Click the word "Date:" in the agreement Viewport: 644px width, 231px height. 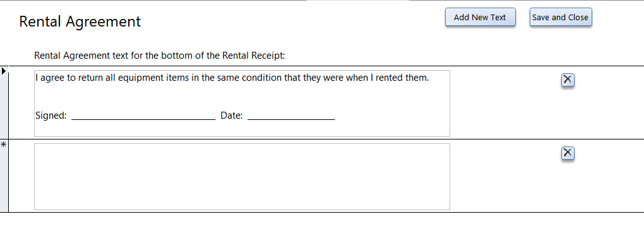pyautogui.click(x=232, y=115)
